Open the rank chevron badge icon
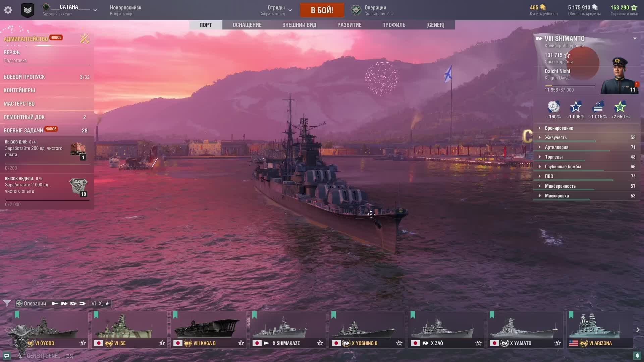Viewport: 644px width, 362px height. click(x=28, y=10)
